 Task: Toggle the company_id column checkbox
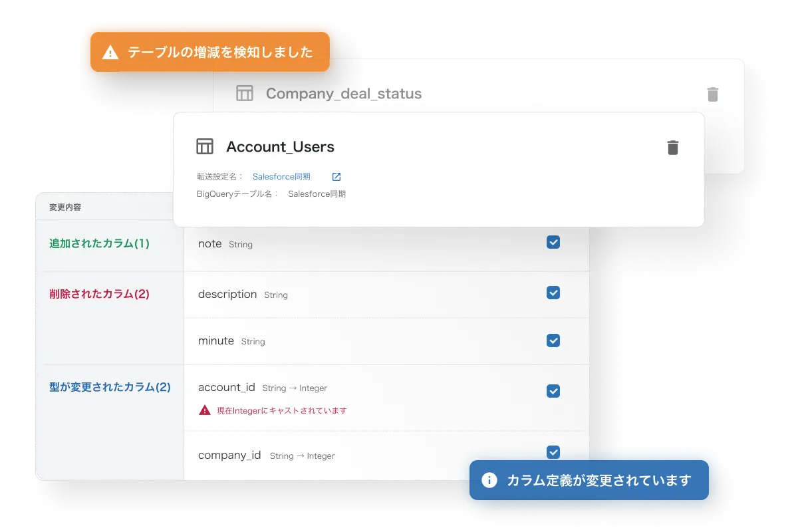coord(553,452)
